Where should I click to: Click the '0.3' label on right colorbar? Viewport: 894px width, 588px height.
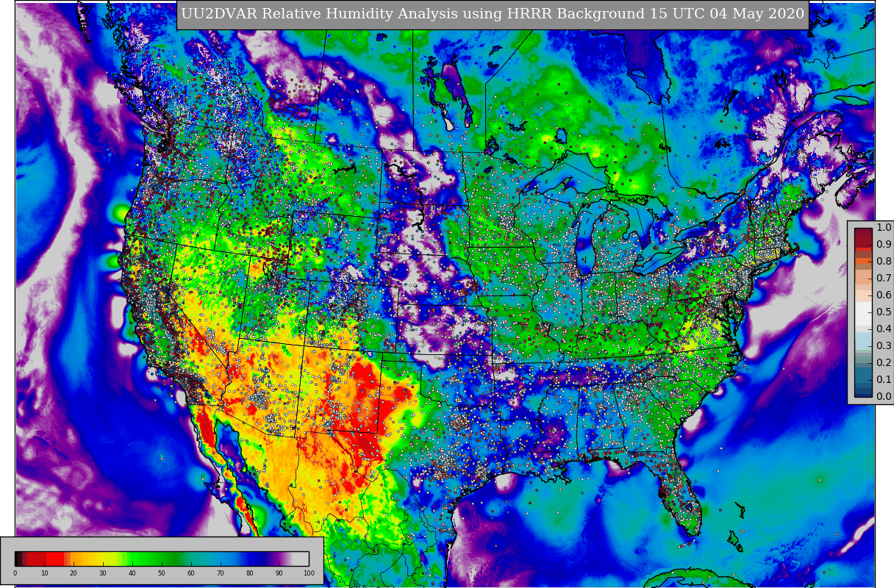click(x=884, y=346)
